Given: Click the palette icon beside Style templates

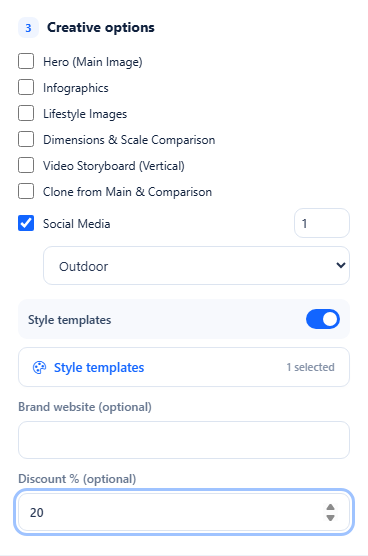Looking at the screenshot, I should tap(39, 367).
